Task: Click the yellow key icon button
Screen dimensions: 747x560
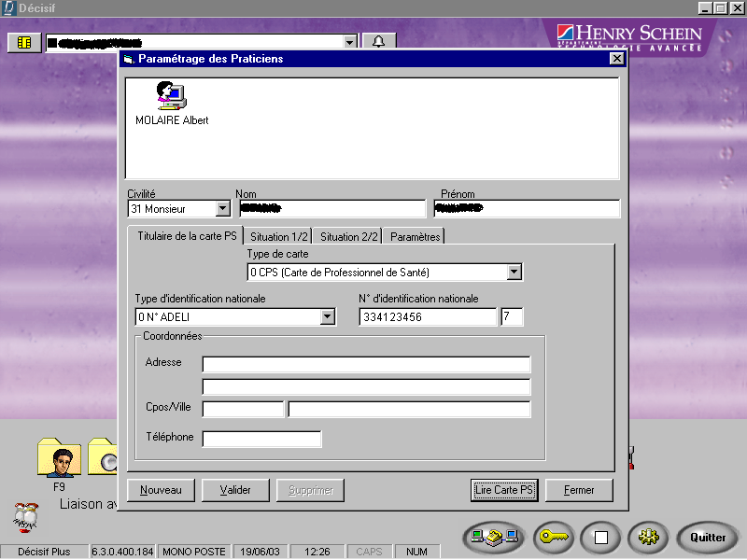Action: click(553, 538)
